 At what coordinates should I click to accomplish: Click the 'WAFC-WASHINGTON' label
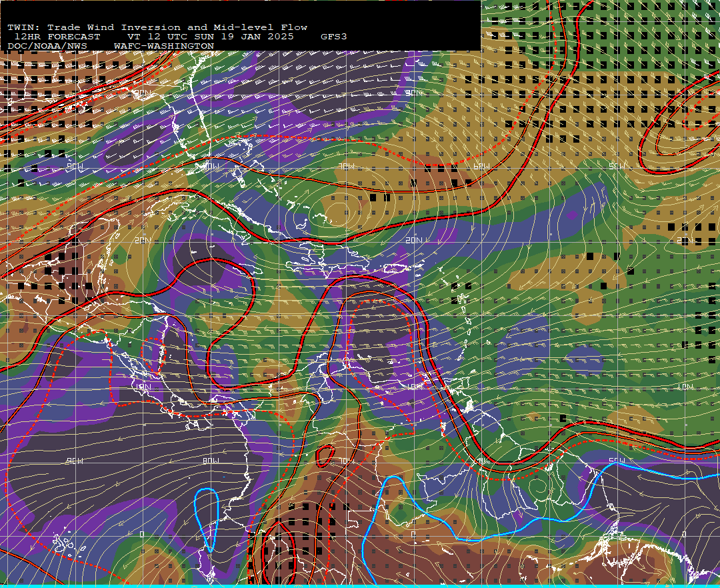[164, 47]
